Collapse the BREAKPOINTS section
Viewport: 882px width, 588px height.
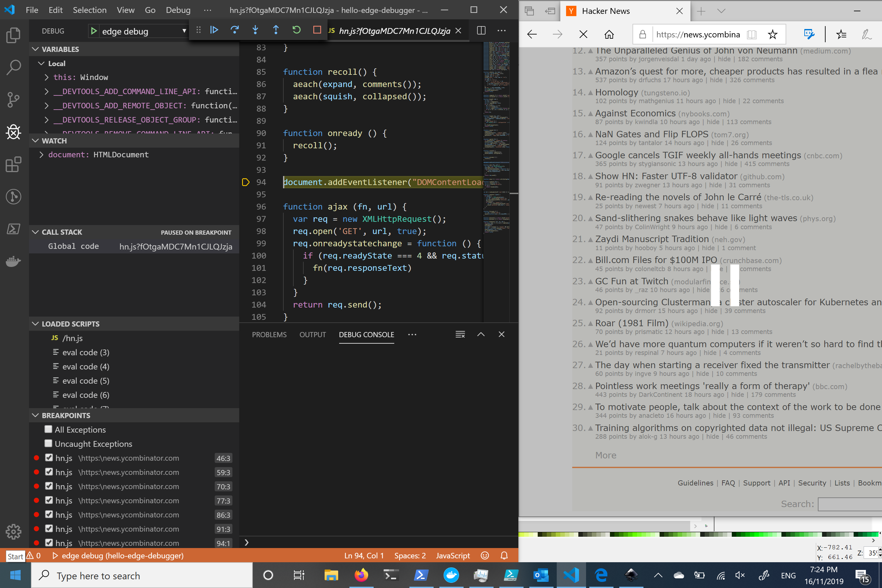[134, 415]
